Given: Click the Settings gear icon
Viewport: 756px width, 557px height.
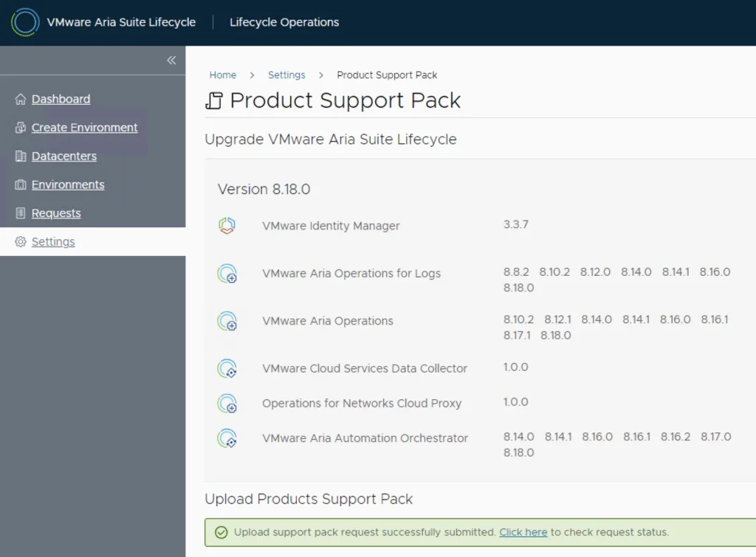Looking at the screenshot, I should [x=20, y=241].
